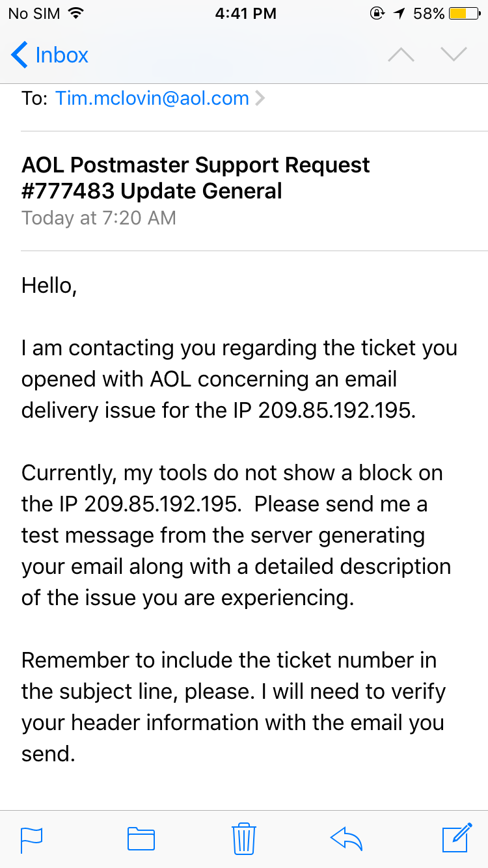Tap the rotation lock icon in status bar
The height and width of the screenshot is (868, 488).
pyautogui.click(x=376, y=14)
